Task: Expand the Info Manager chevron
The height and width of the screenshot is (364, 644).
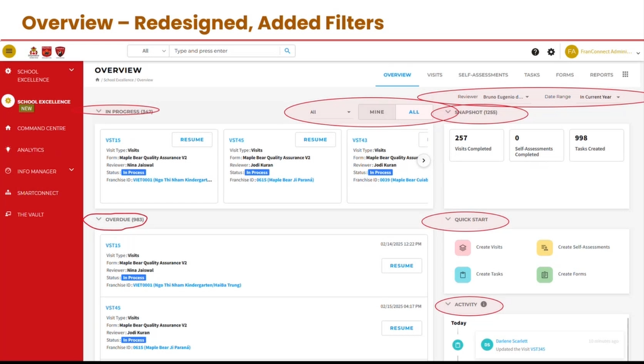Action: coord(71,170)
